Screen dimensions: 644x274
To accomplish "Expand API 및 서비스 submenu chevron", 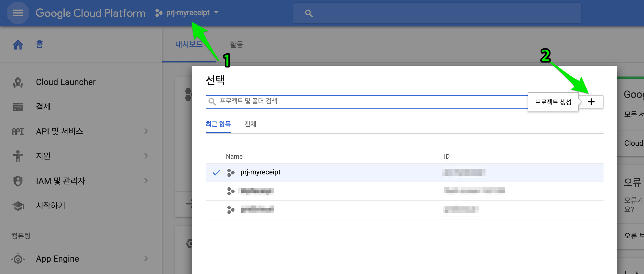I will point(146,131).
